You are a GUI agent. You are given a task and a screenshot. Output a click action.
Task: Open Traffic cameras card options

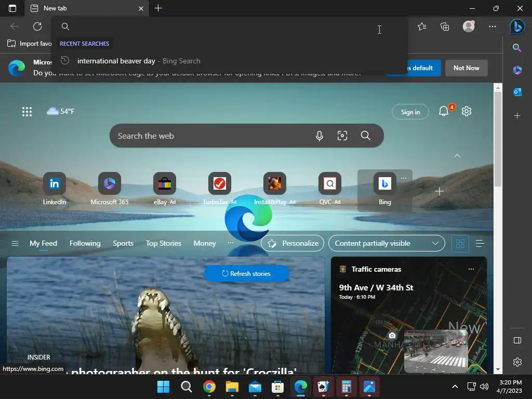[471, 269]
